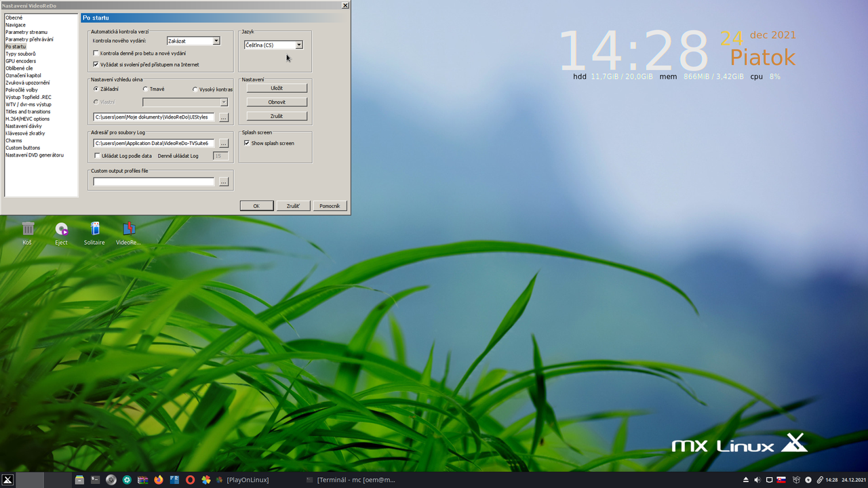
Task: Select H.264/HEVC options in the list
Action: pos(28,119)
